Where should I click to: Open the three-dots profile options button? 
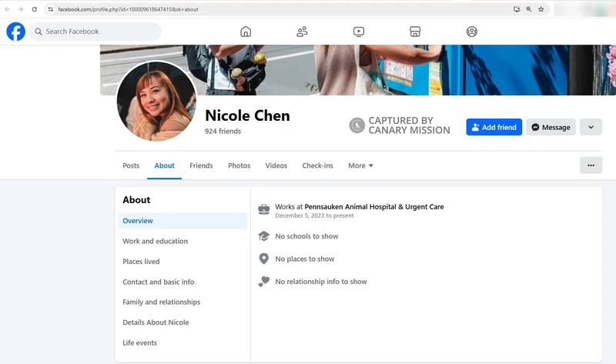click(591, 165)
